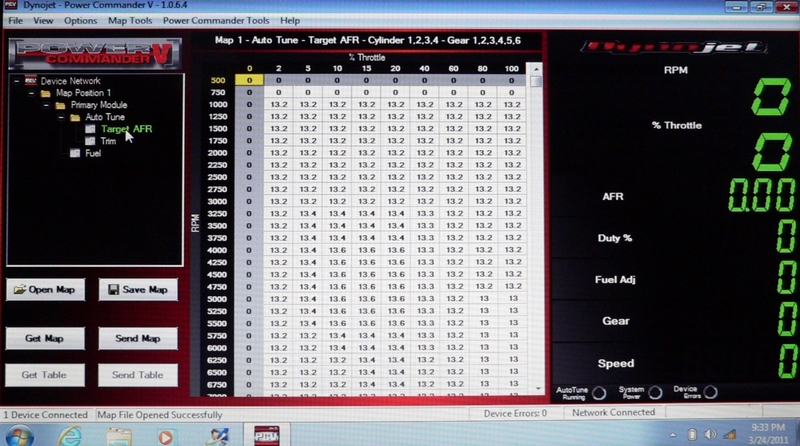The height and width of the screenshot is (446, 800).
Task: Click the Primary Module folder icon
Action: (60, 105)
